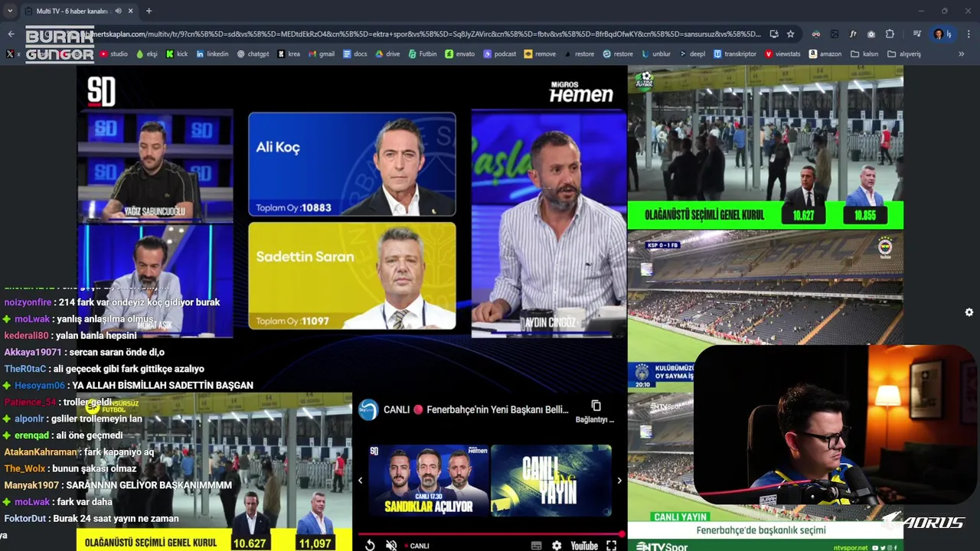
Task: Open a new browser tab
Action: 149,11
